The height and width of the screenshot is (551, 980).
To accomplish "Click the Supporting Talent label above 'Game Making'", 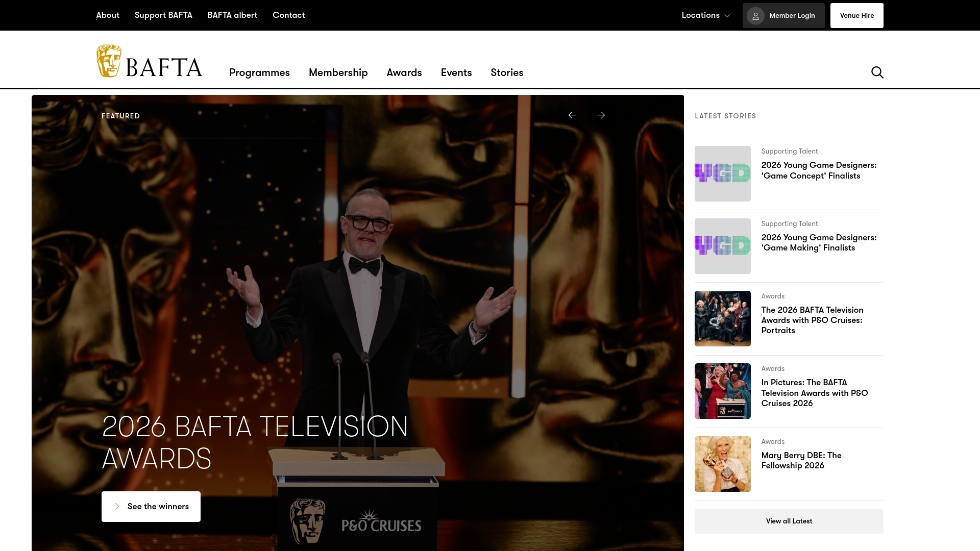I will pos(789,224).
